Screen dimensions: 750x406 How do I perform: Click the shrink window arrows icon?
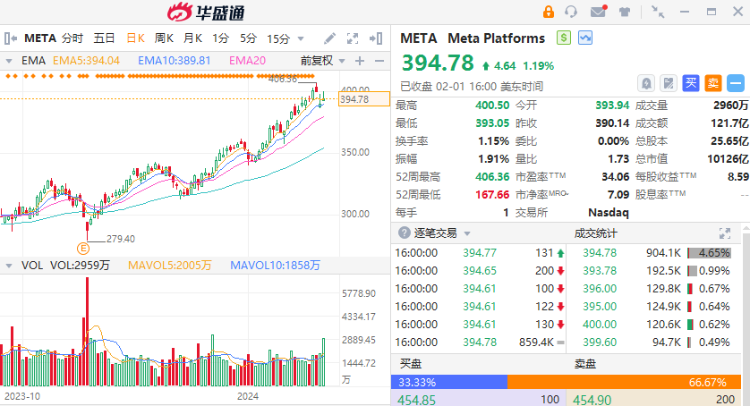coord(658,11)
